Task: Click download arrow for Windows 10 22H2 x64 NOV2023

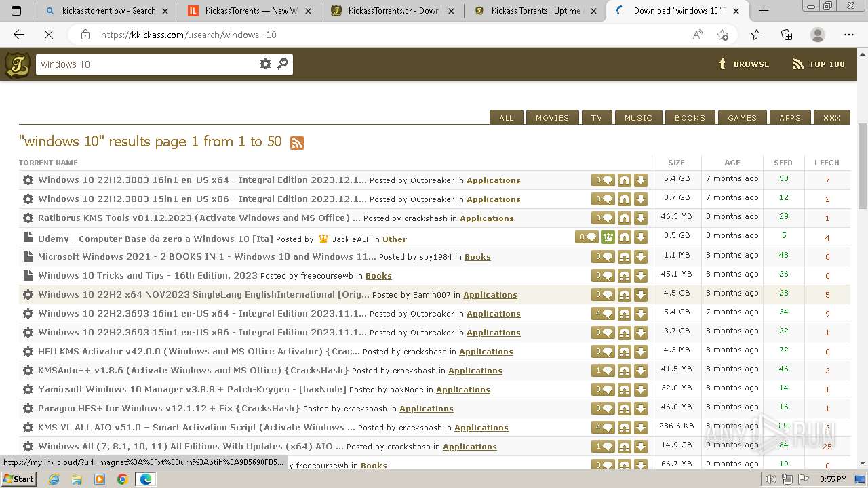Action: [641, 294]
